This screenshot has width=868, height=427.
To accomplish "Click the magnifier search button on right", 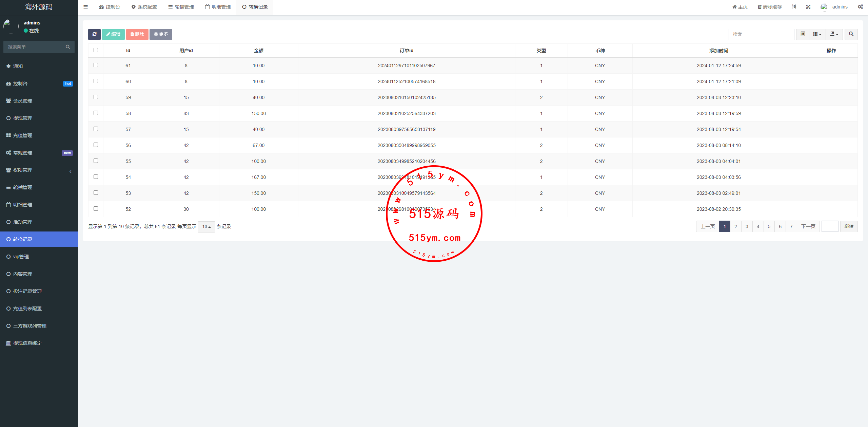I will (x=851, y=34).
